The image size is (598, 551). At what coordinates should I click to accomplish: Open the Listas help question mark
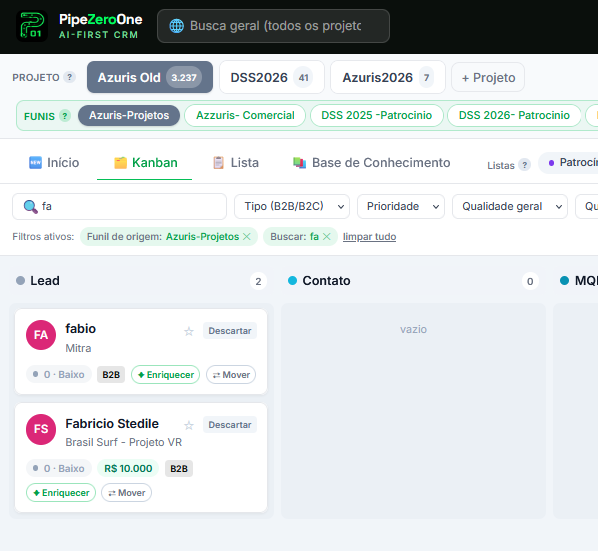(x=525, y=165)
